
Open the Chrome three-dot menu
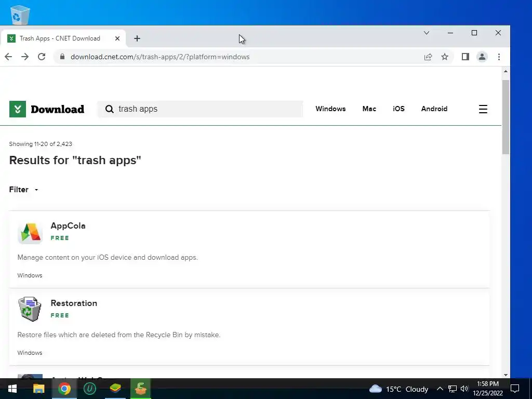click(499, 57)
